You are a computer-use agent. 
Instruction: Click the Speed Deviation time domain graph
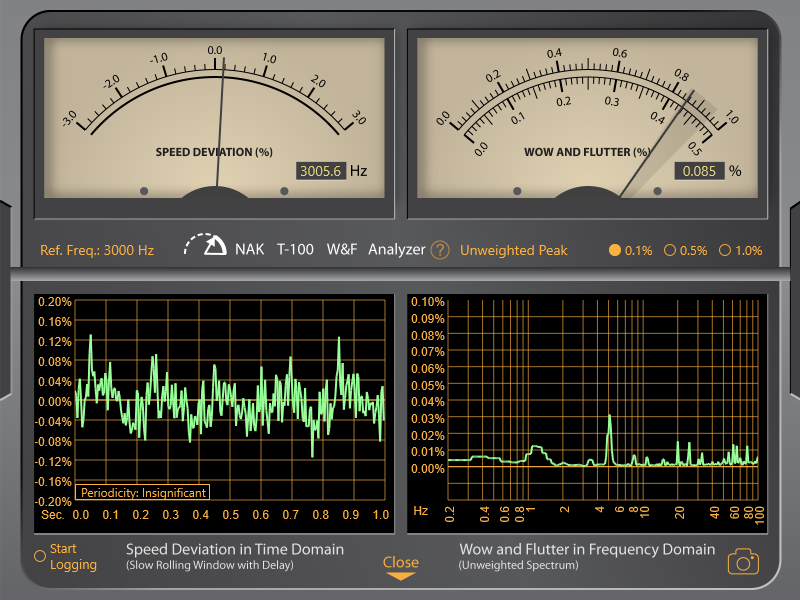[230, 400]
